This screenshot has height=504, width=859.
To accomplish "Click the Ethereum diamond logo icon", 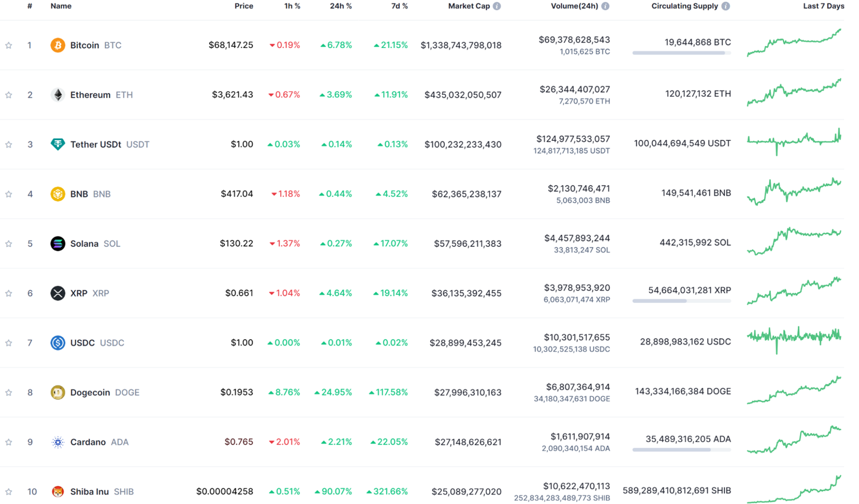I will click(x=57, y=94).
